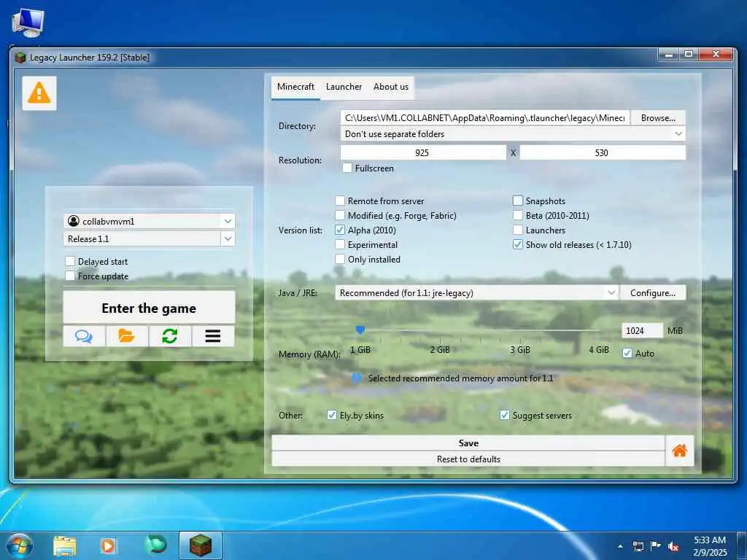Click the resolution height field showing 530

(603, 152)
